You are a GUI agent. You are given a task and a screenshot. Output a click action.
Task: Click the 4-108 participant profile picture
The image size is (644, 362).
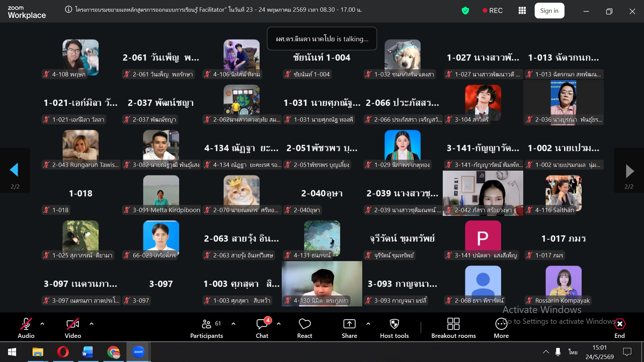click(x=80, y=57)
